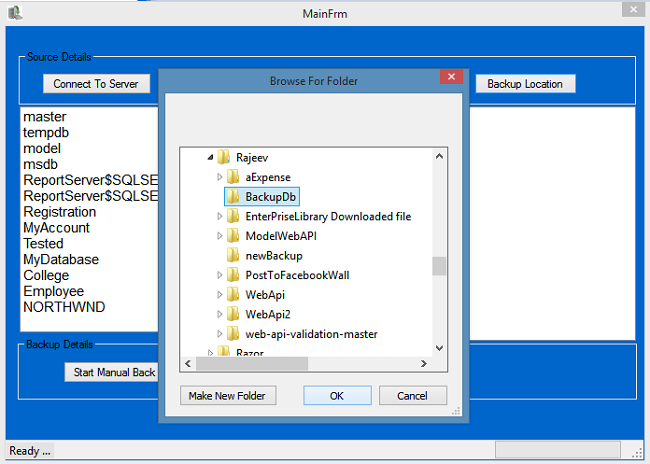Expand the Razor folder
This screenshot has width=650, height=464.
[211, 353]
